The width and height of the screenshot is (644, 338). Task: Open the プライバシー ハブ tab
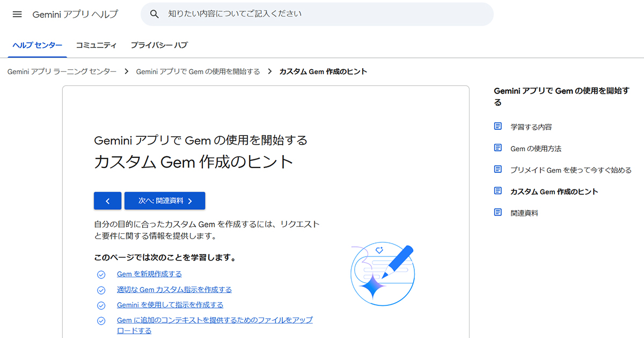point(159,46)
